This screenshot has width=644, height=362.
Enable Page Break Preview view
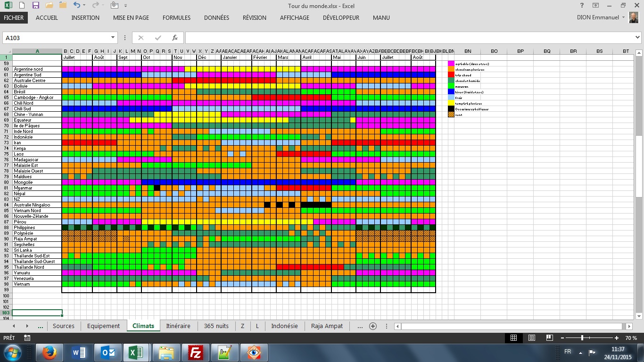click(549, 338)
